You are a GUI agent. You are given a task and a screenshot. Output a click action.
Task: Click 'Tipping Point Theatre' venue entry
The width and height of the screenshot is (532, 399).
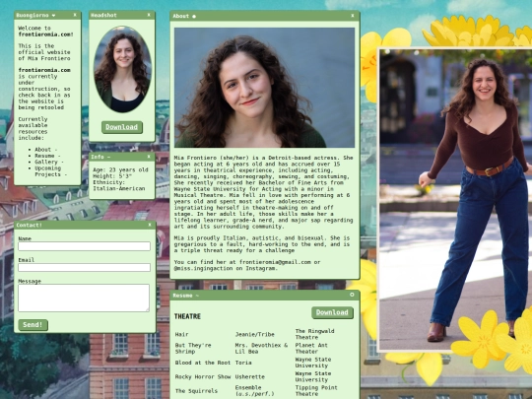[316, 391]
